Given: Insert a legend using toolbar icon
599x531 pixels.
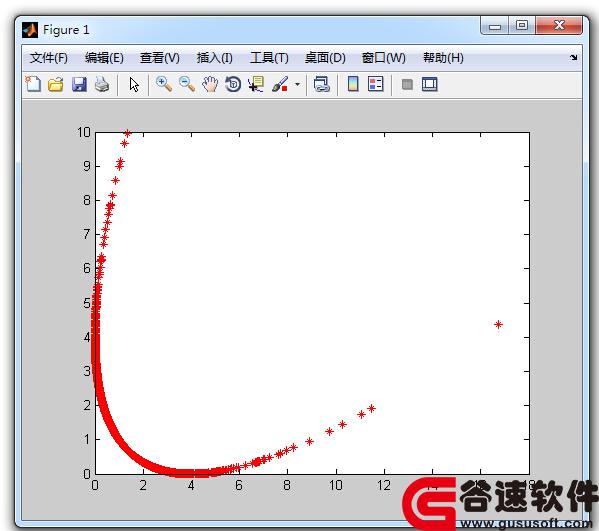Looking at the screenshot, I should 376,84.
